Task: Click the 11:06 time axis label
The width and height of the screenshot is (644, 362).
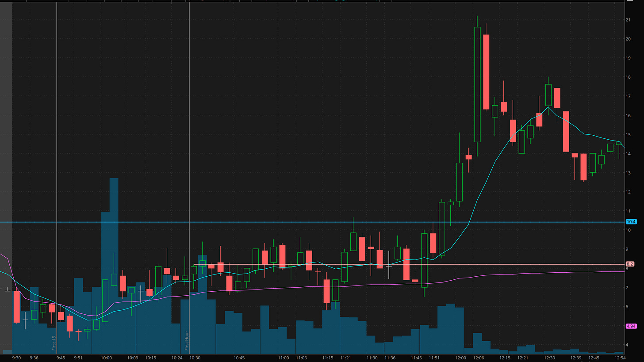Action: pyautogui.click(x=301, y=358)
